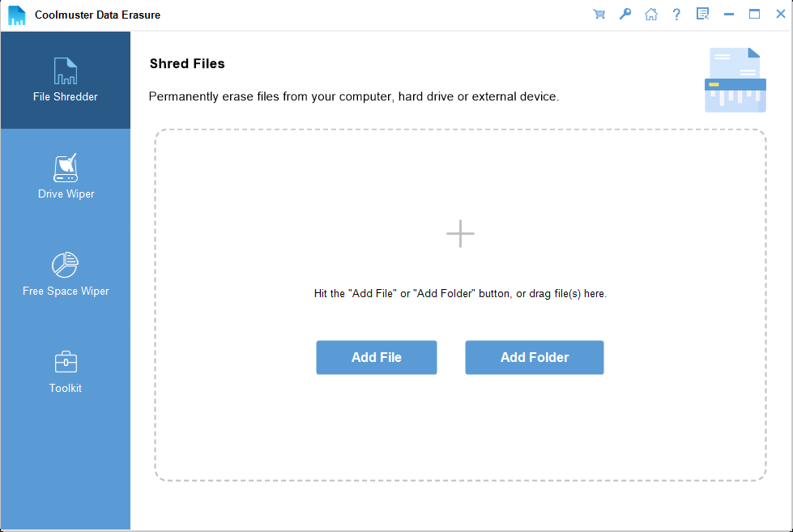This screenshot has height=532, width=793.
Task: Click the key register icon
Action: click(625, 14)
